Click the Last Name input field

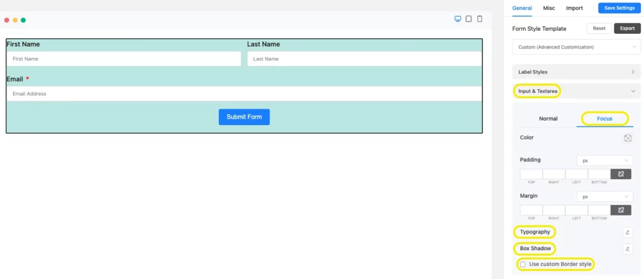(364, 58)
